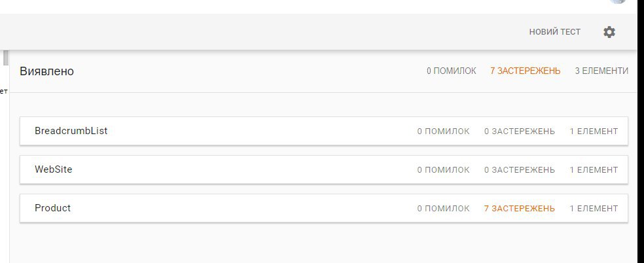Filter by 0 ПОМИЛОК in summary header
The width and height of the screenshot is (644, 263).
452,71
